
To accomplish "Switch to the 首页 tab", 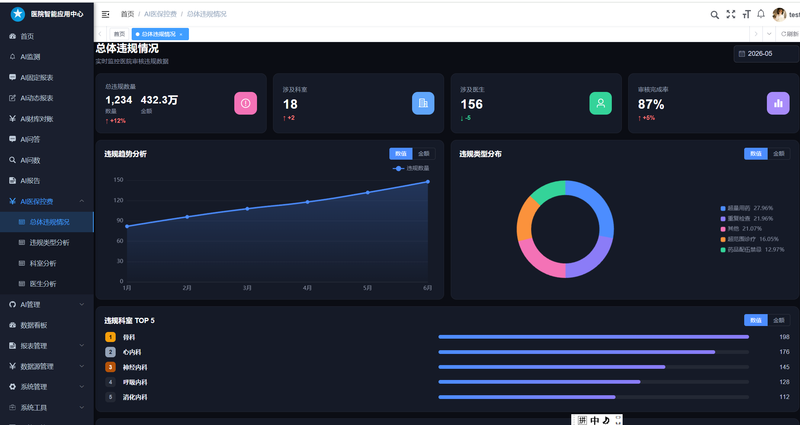I will [x=119, y=34].
